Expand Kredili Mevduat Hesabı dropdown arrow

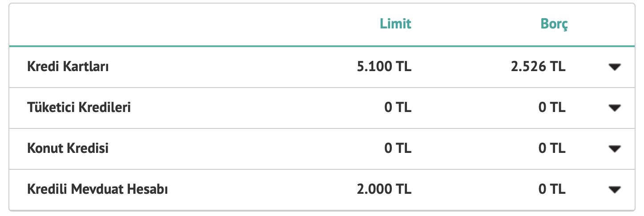[614, 190]
